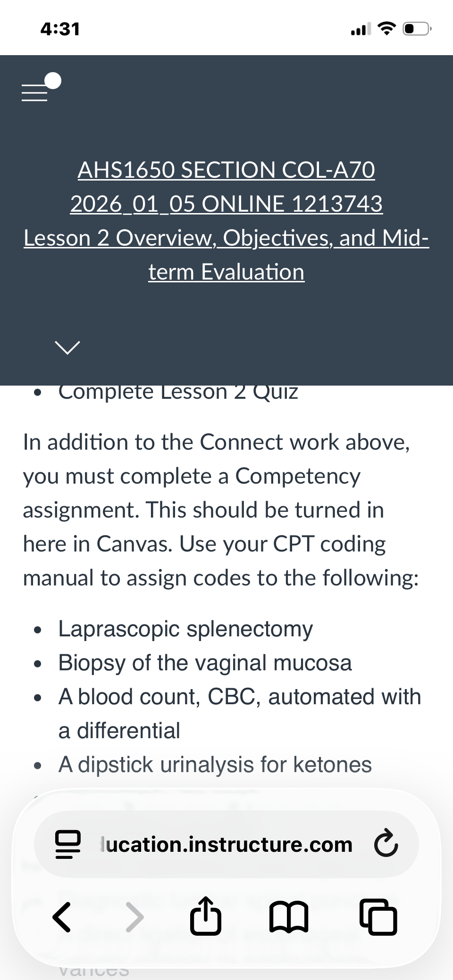Tap the Biopsy of the vaginal mucosa item
The height and width of the screenshot is (980, 453).
(205, 663)
